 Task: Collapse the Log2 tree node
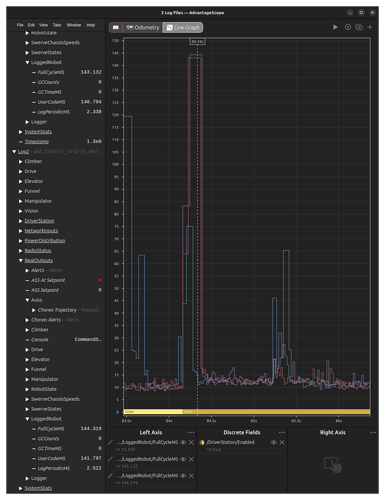click(14, 152)
